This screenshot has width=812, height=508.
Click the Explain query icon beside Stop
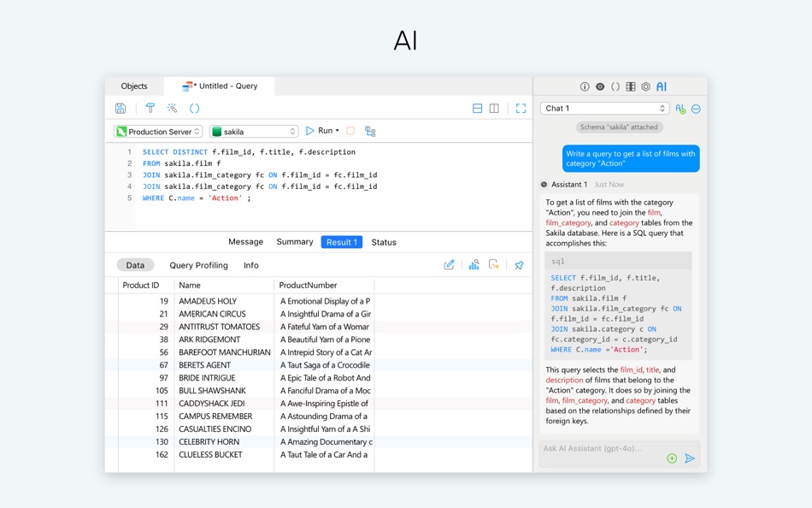click(370, 131)
